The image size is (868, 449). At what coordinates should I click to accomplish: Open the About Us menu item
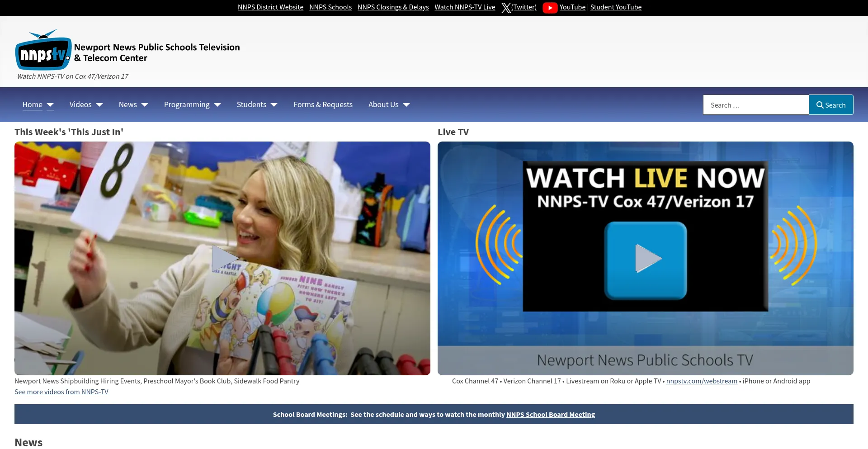click(383, 104)
